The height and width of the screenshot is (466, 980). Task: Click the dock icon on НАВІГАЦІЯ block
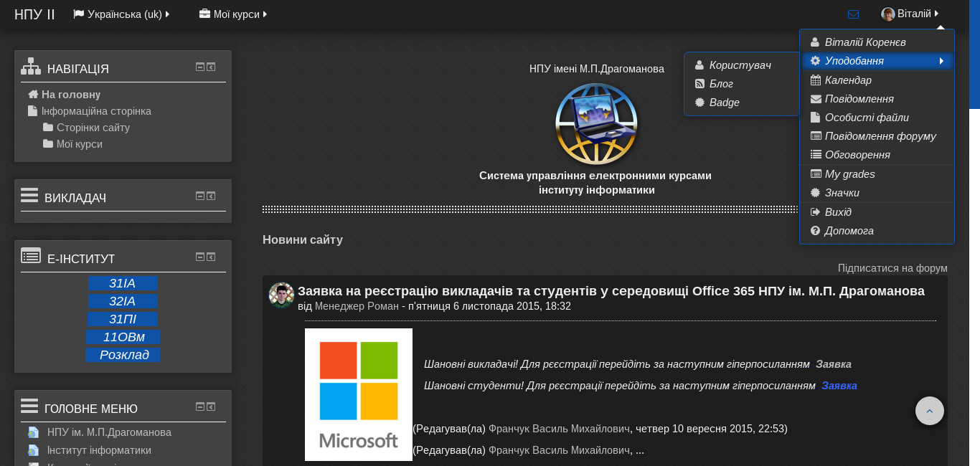point(211,66)
